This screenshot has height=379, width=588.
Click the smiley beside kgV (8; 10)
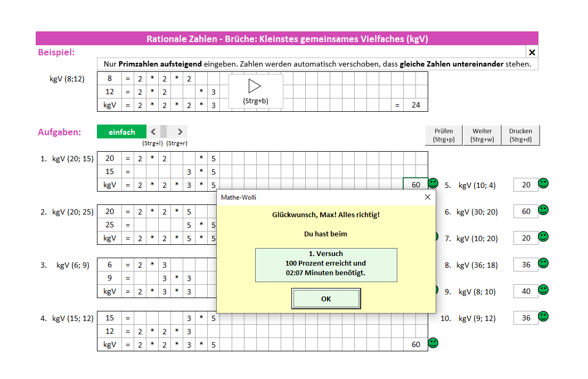tap(543, 290)
